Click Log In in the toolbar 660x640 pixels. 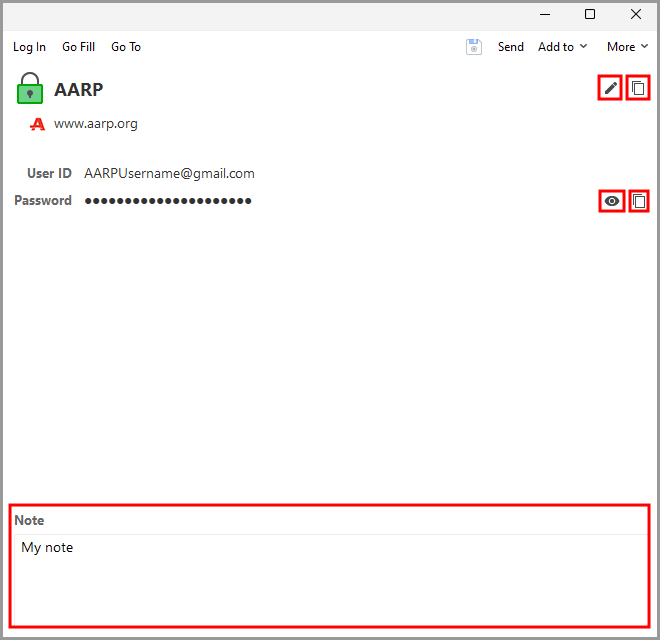tap(29, 47)
